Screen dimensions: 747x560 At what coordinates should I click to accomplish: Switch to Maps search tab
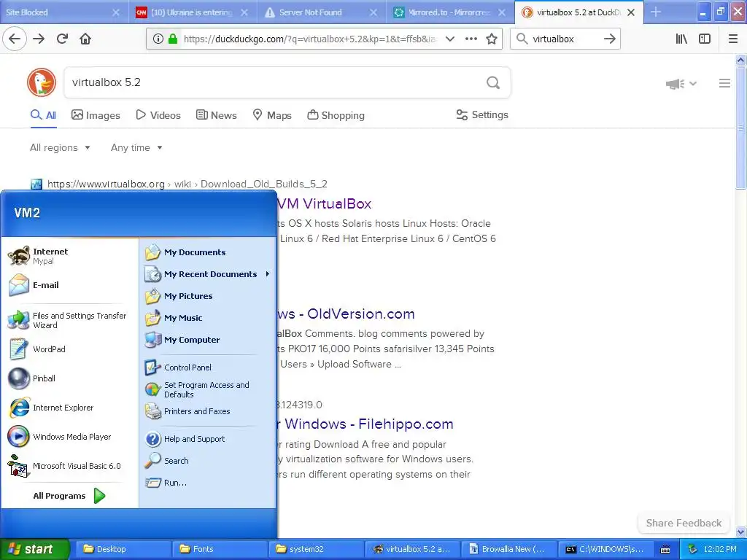[x=272, y=115]
